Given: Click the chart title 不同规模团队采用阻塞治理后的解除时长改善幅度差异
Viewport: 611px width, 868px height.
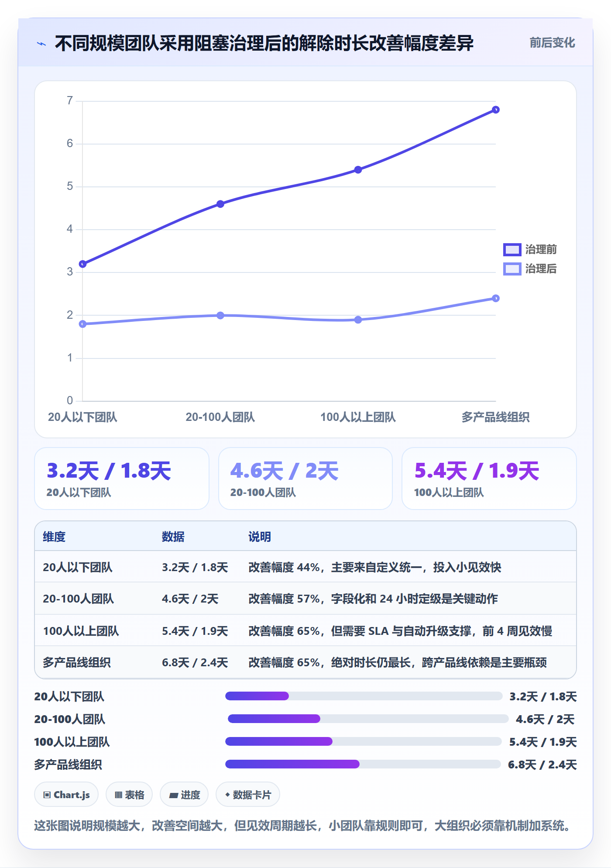Looking at the screenshot, I should point(264,43).
